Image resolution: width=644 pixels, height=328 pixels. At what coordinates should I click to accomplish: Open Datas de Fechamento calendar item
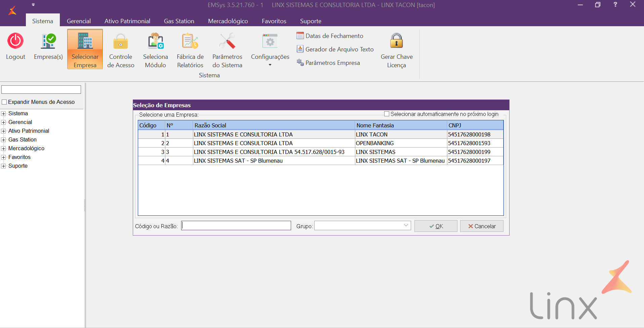point(330,36)
